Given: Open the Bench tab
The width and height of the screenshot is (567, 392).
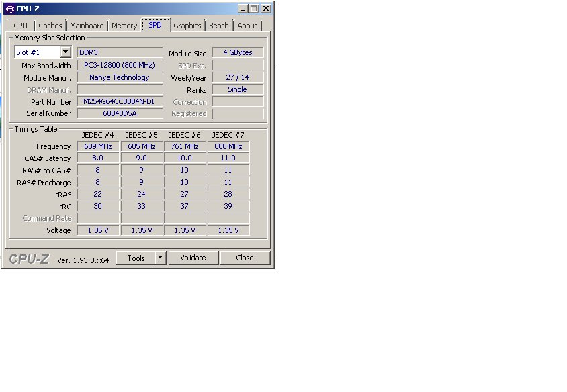Looking at the screenshot, I should click(x=219, y=26).
